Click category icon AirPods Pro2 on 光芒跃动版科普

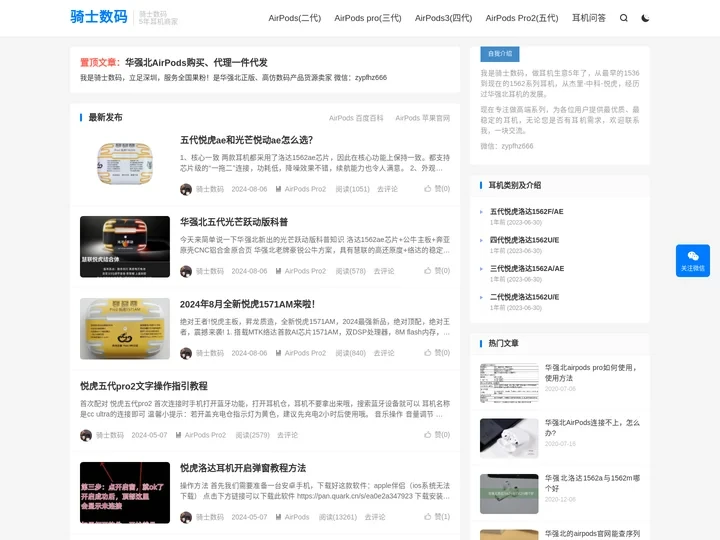point(278,271)
